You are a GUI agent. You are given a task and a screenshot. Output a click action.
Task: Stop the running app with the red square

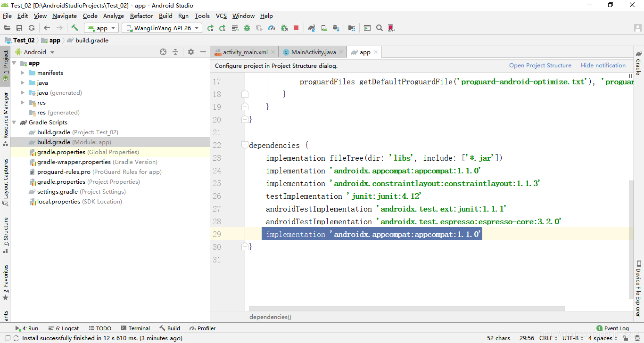tap(296, 28)
